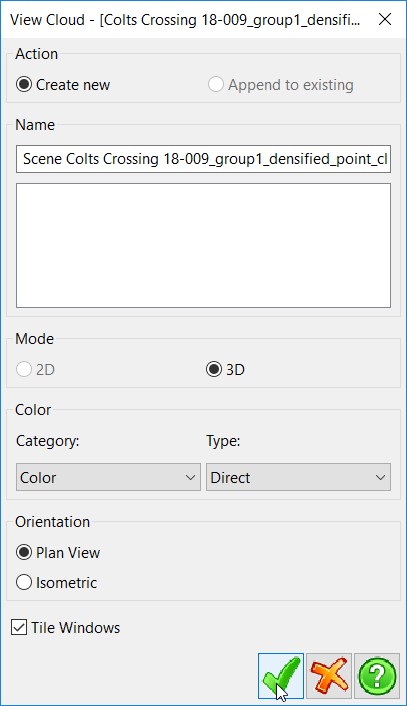This screenshot has height=706, width=407.
Task: Click the chevron arrow of Type combo box
Action: [380, 477]
